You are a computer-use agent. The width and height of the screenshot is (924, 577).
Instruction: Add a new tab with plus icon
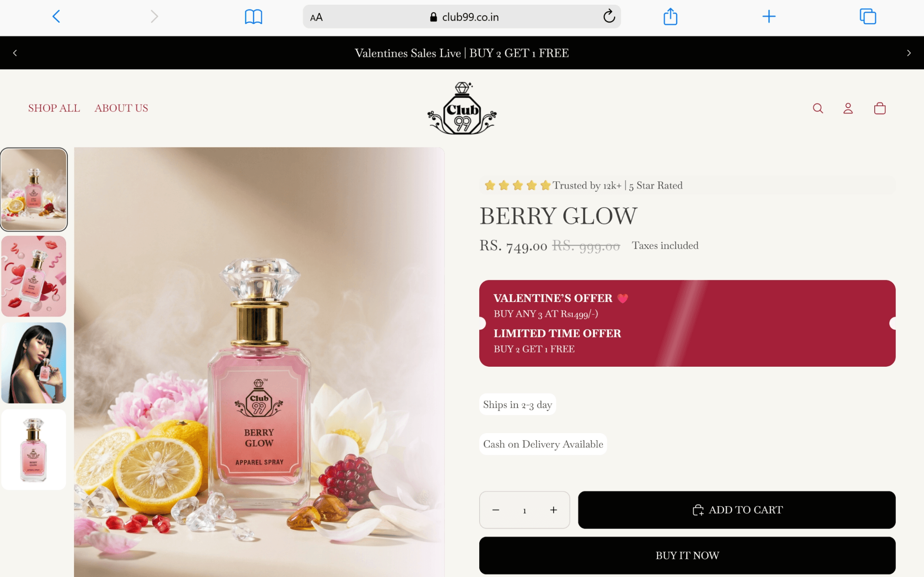tap(769, 16)
